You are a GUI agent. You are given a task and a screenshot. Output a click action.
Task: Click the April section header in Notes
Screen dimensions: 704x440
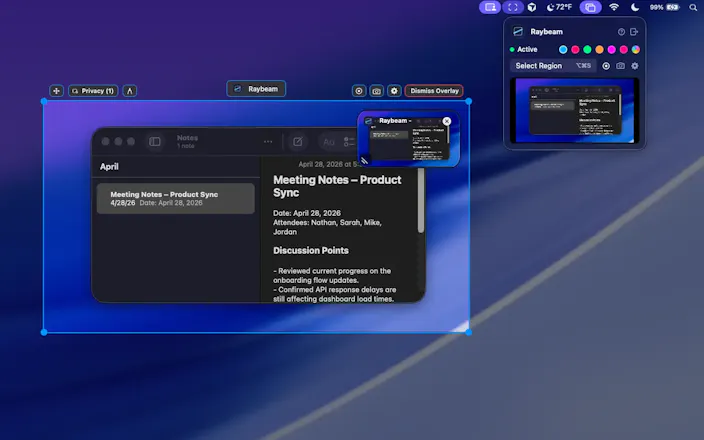pos(109,167)
